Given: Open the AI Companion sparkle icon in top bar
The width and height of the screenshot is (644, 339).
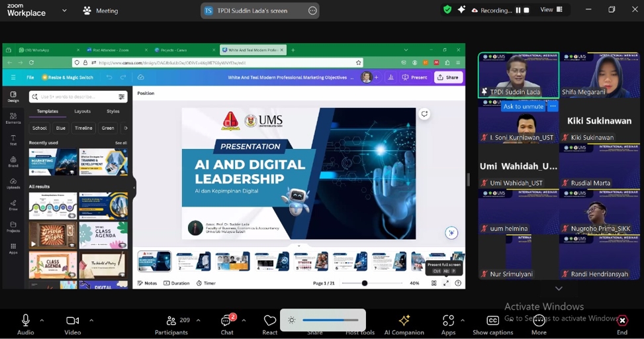Looking at the screenshot, I should pos(461,9).
